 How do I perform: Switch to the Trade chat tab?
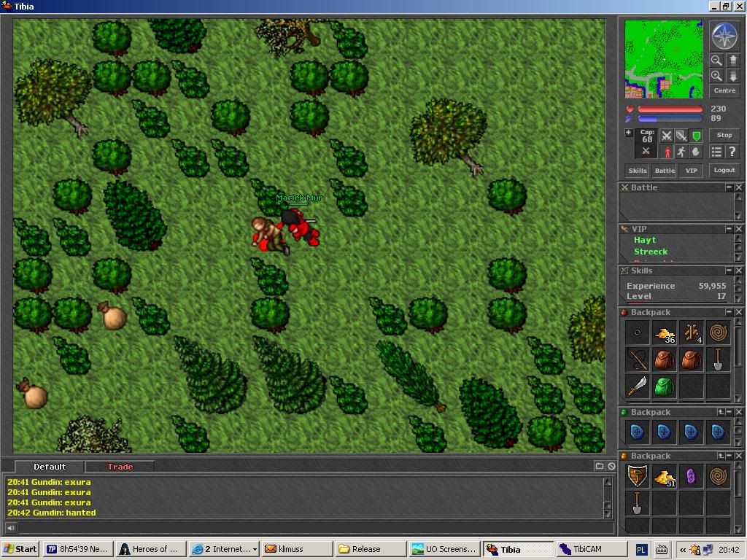click(120, 467)
